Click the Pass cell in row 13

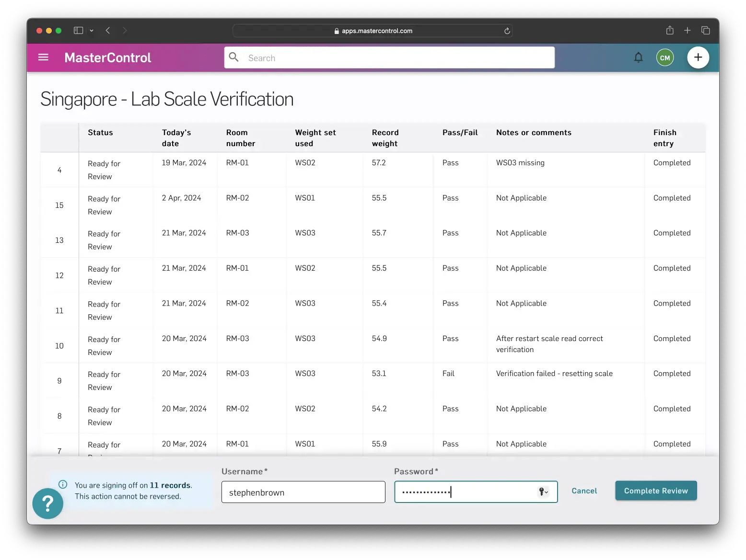[x=450, y=233]
